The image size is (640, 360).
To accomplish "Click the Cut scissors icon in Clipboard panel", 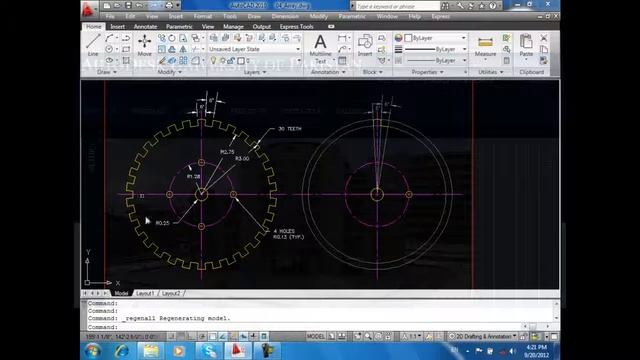I will (544, 38).
